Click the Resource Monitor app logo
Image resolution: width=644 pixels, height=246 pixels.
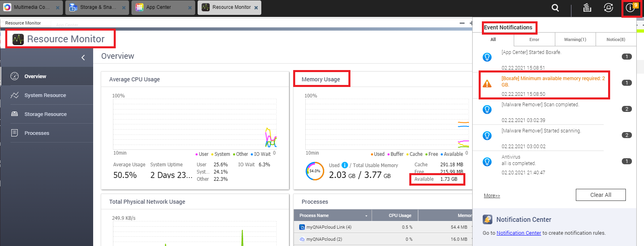(x=18, y=39)
